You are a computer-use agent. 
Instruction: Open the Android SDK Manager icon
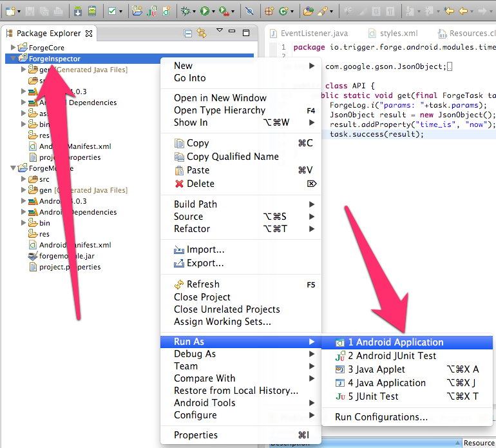(78, 12)
